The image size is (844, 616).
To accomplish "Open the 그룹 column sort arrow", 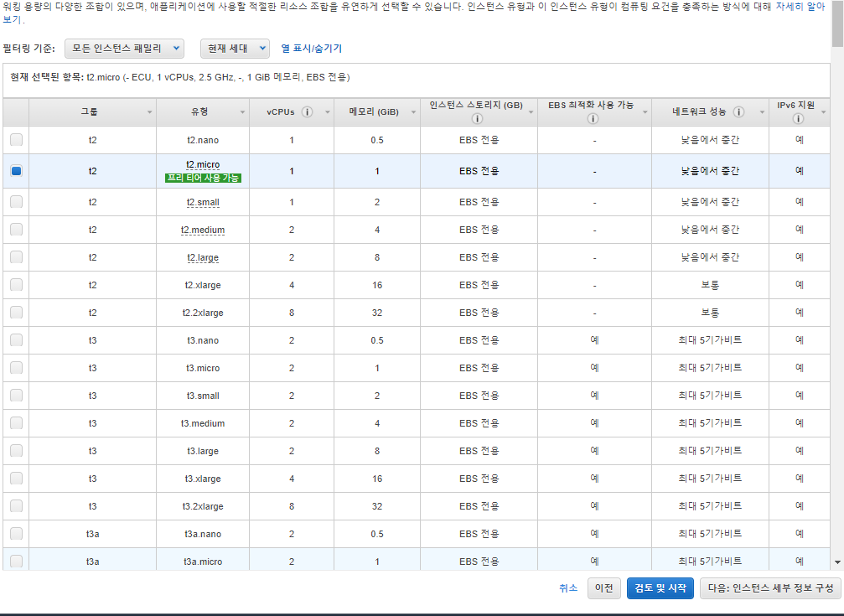I will pyautogui.click(x=150, y=112).
